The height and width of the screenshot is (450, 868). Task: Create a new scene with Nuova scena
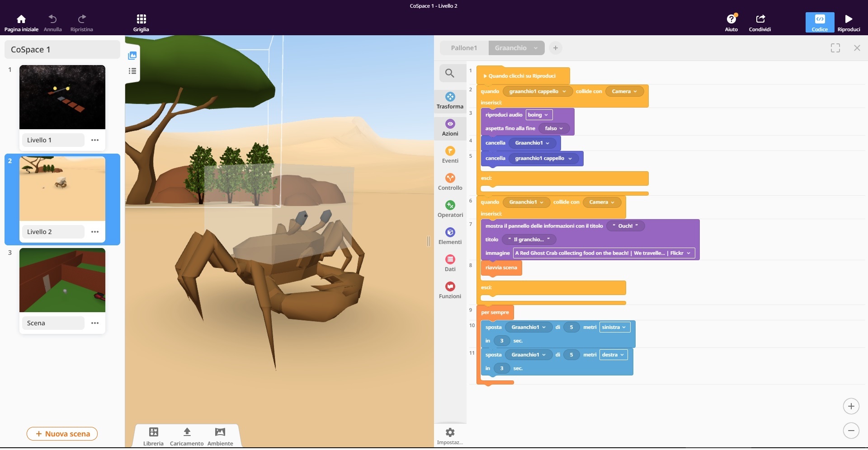[62, 434]
